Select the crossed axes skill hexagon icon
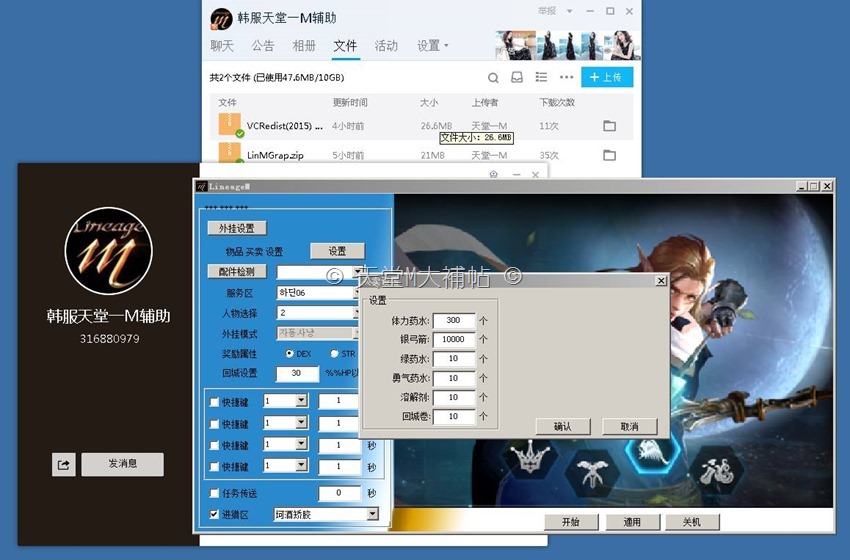 (x=591, y=472)
